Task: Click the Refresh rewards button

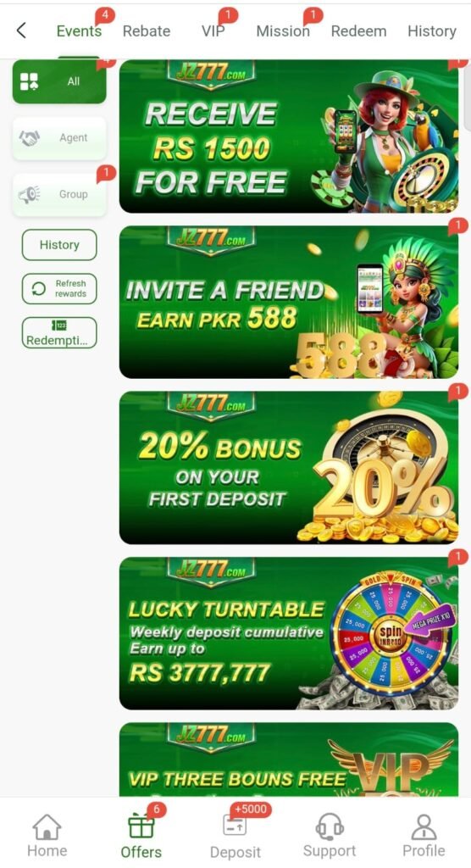Action: tap(59, 288)
